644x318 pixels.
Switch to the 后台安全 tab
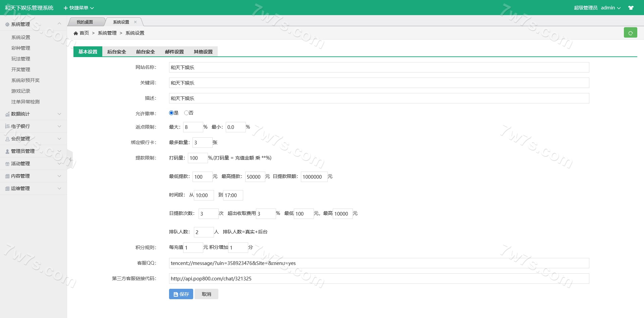pos(116,52)
